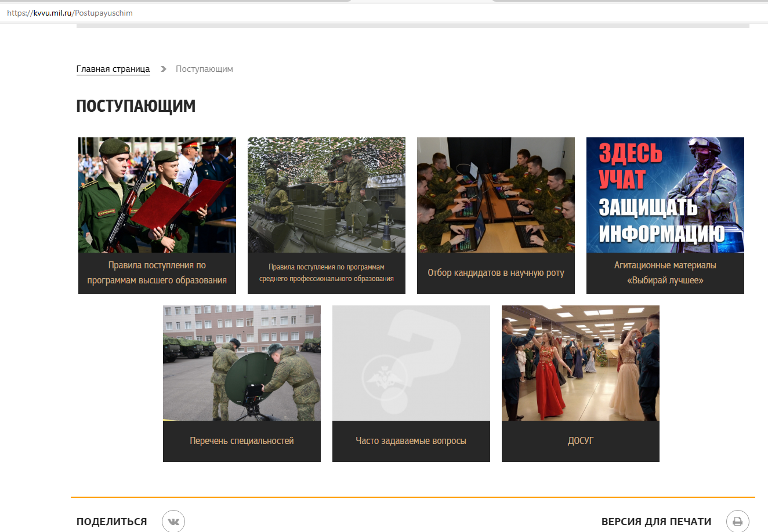The image size is (768, 532).
Task: Click Здесь учат защищать информацию banner
Action: pyautogui.click(x=665, y=195)
